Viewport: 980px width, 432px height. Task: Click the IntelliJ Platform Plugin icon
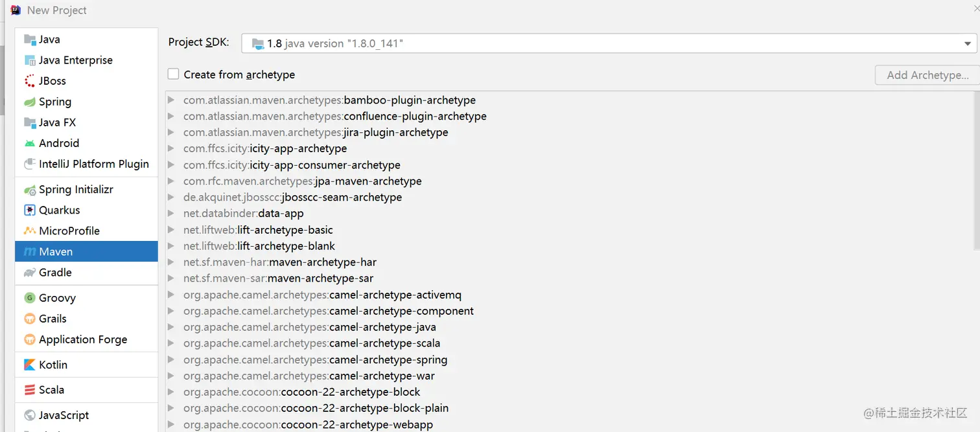(30, 164)
